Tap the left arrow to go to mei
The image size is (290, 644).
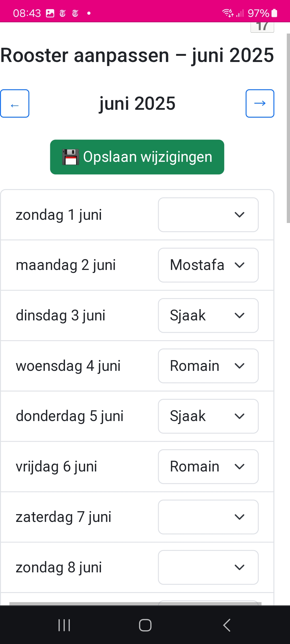pos(15,104)
